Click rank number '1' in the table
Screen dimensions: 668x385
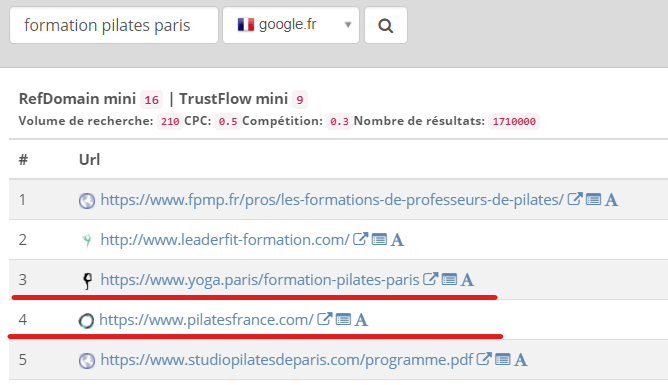(22, 199)
